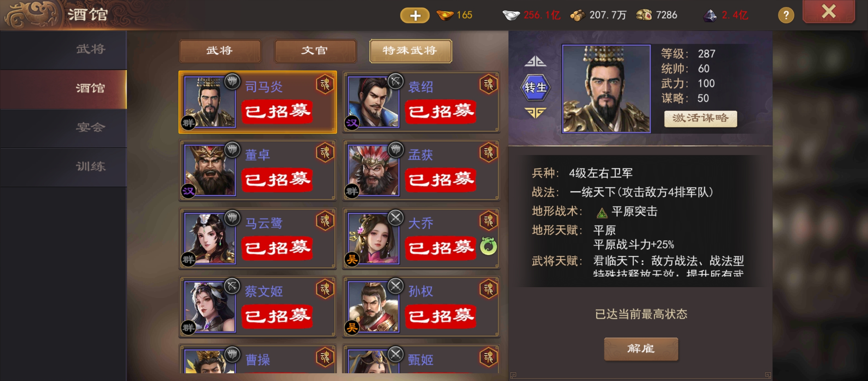Click the down arrow below 转生
Viewport: 868px width, 381px height.
click(x=535, y=113)
